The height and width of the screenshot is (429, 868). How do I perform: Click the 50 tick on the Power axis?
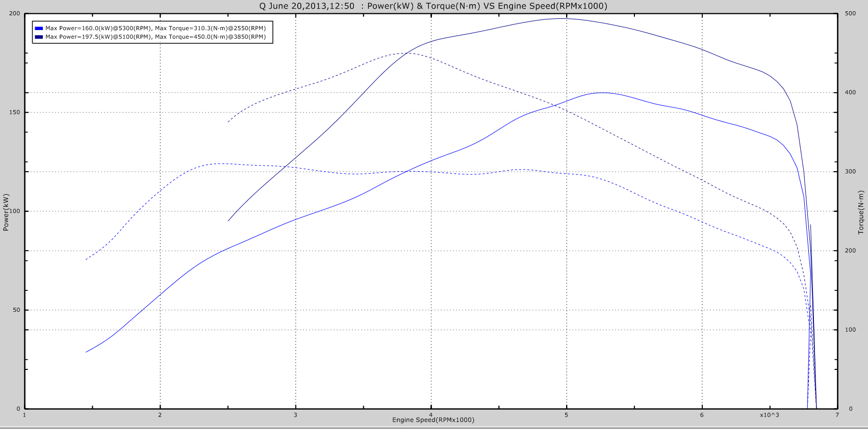[16, 310]
